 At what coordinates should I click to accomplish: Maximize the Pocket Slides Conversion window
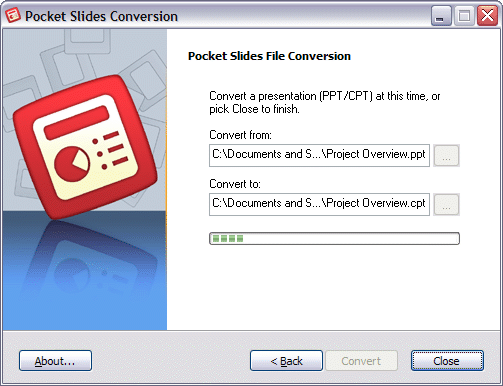464,16
